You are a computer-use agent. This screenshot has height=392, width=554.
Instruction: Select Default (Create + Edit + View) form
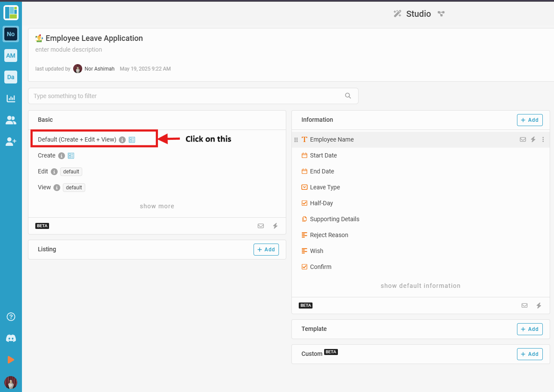click(x=77, y=139)
